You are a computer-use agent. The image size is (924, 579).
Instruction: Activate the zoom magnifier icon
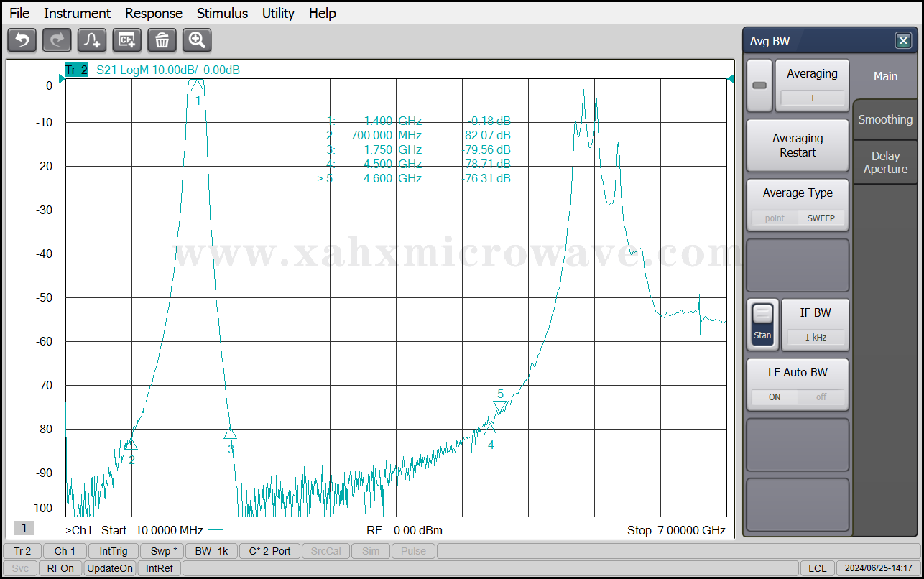tap(197, 40)
